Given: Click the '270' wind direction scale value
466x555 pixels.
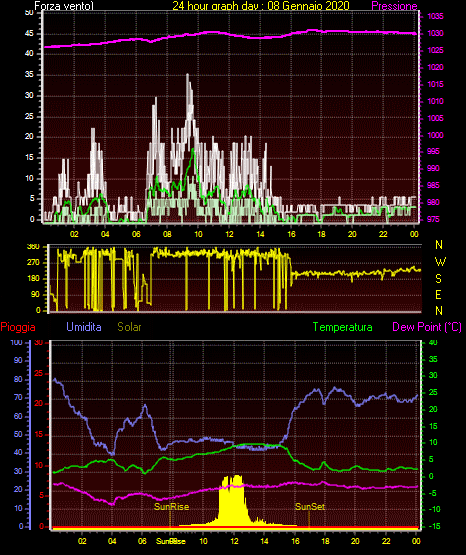Looking at the screenshot, I should 33,263.
